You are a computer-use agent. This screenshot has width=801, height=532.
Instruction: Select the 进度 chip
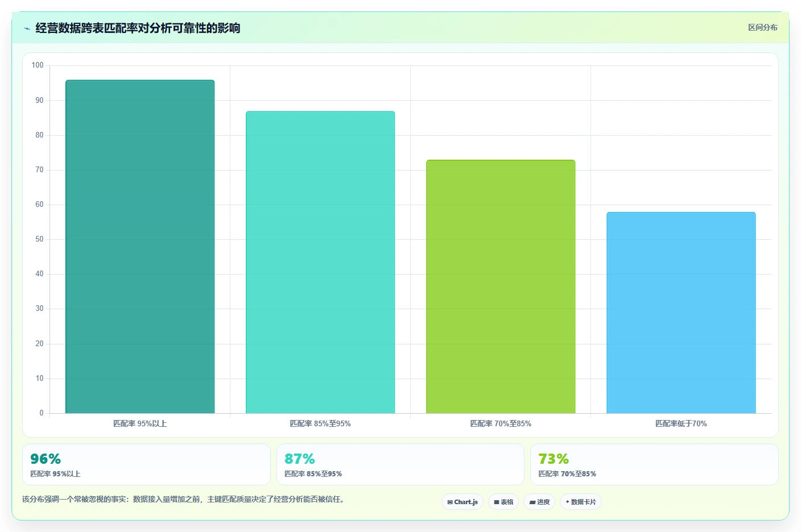coord(539,502)
